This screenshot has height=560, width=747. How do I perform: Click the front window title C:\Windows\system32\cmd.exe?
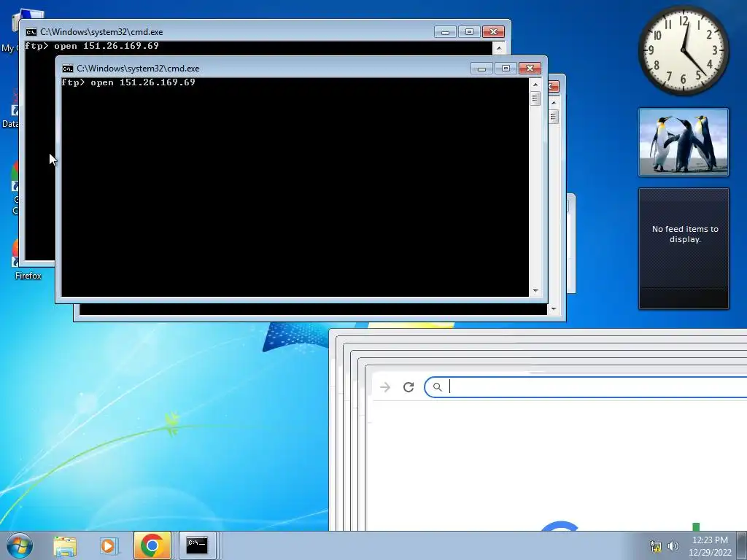click(x=138, y=69)
